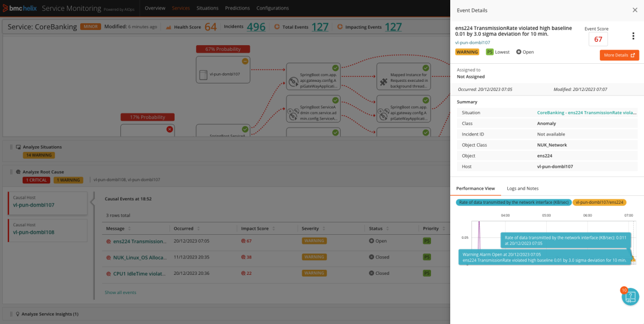Select causal host vl-pun-dombl108

(34, 232)
